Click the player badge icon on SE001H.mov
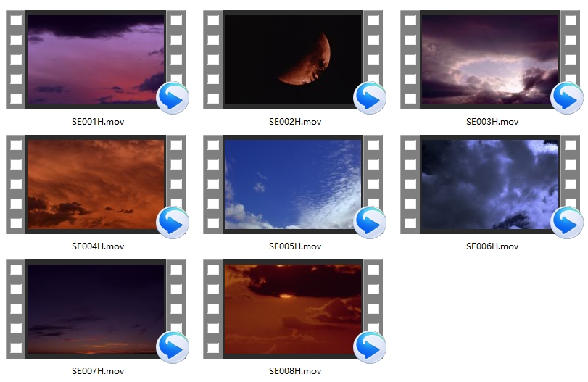This screenshot has width=588, height=382. 173,98
